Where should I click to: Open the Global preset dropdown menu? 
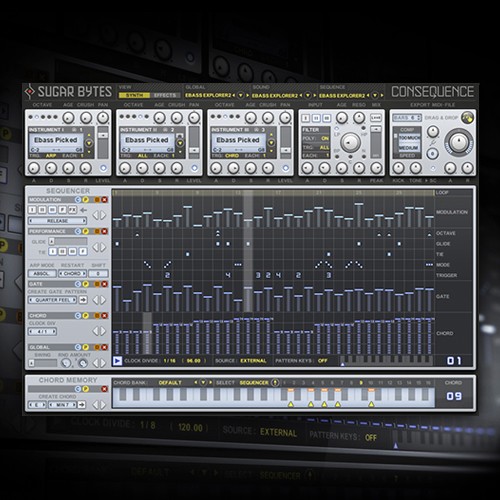tap(240, 95)
